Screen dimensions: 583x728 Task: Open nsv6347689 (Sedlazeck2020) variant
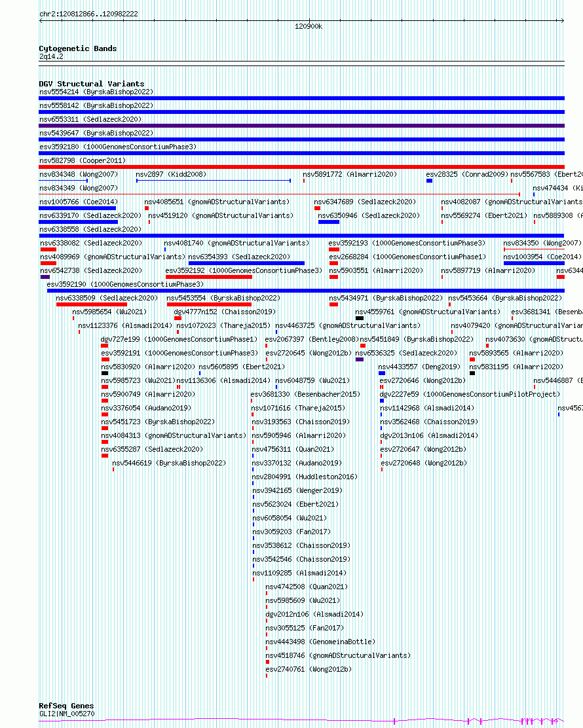(x=365, y=202)
